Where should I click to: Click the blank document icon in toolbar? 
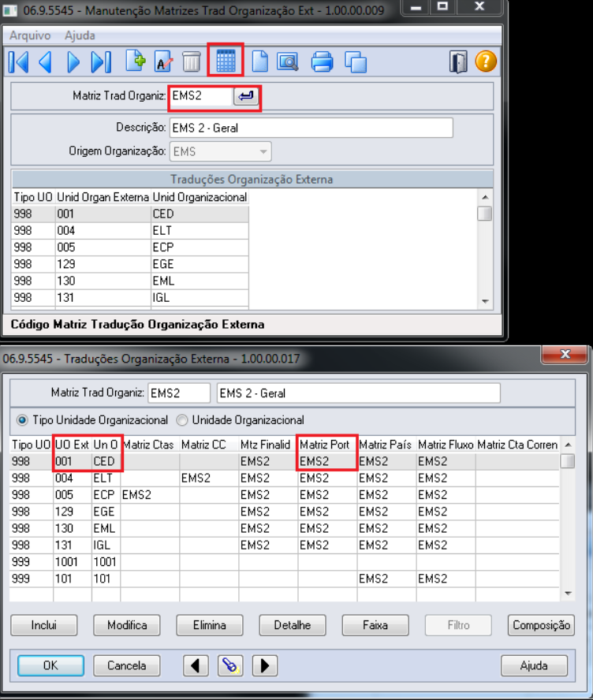pos(260,61)
